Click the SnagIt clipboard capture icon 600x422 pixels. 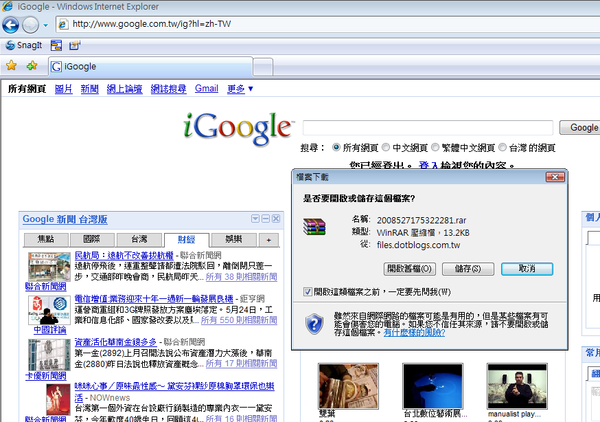75,45
